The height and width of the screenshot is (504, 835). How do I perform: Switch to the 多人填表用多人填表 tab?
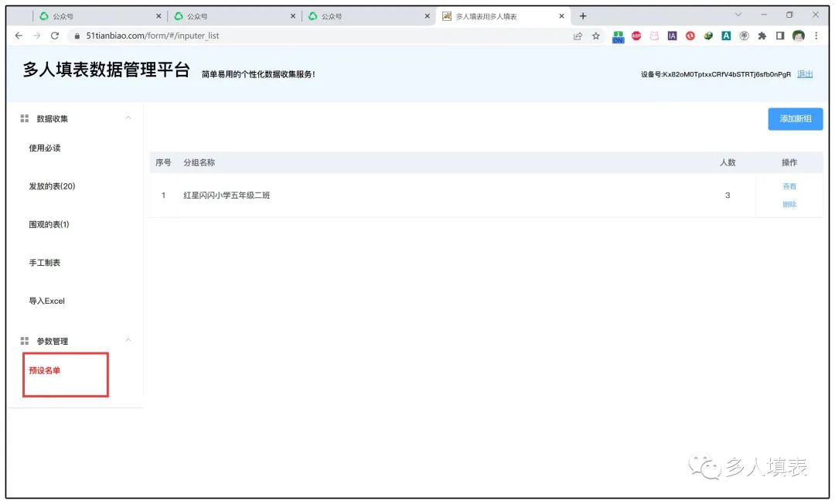pyautogui.click(x=503, y=16)
